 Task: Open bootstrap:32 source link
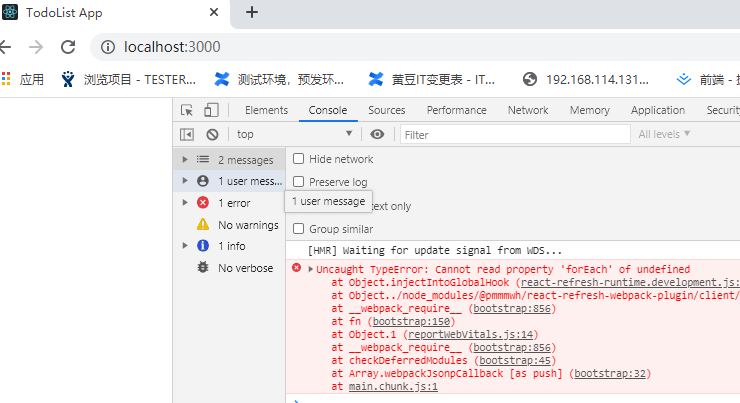coord(610,373)
